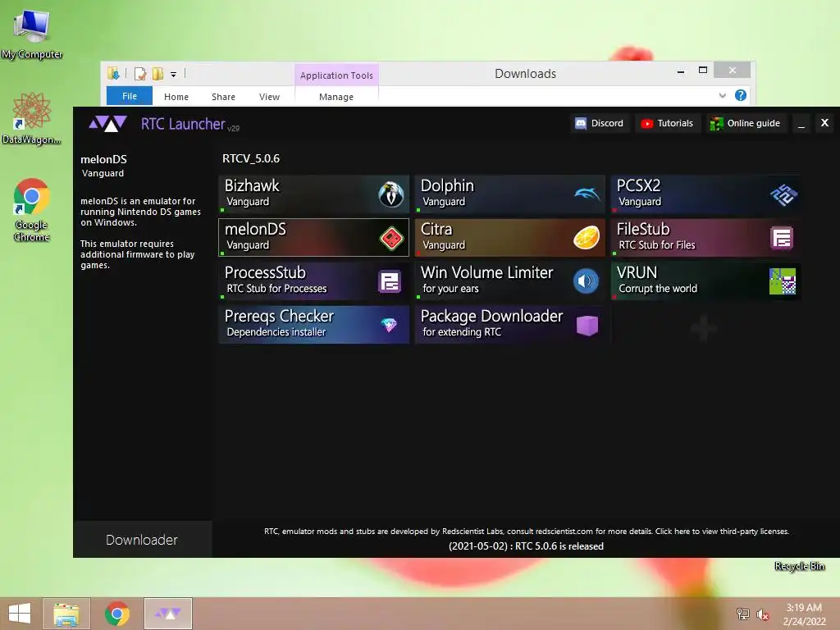Viewport: 840px width, 630px height.
Task: Click the add-new plus tile
Action: tap(704, 327)
